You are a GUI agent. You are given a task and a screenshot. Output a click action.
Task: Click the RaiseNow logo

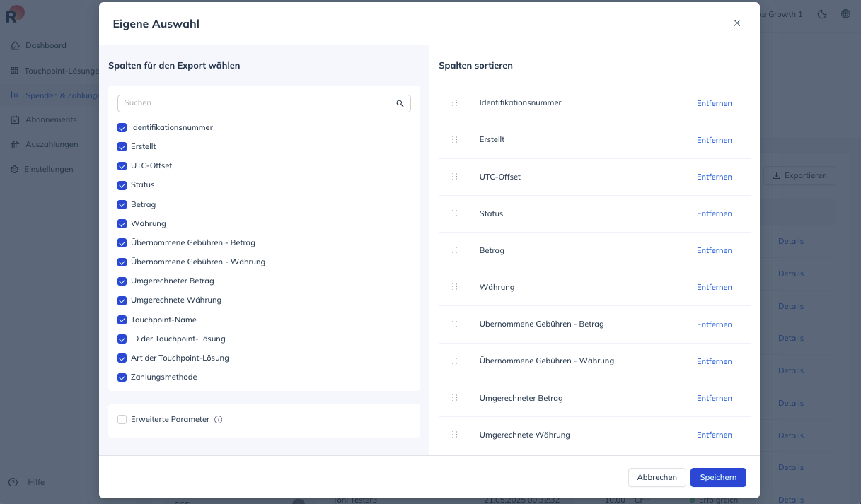coord(14,13)
